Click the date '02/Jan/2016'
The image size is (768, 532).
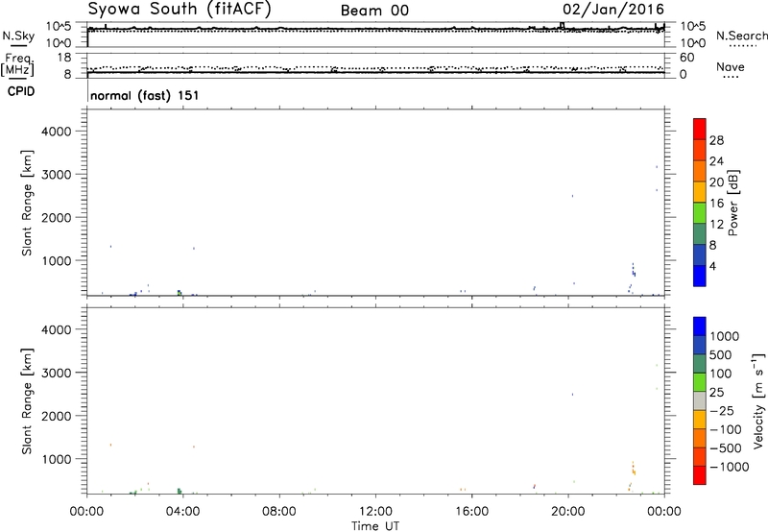613,10
